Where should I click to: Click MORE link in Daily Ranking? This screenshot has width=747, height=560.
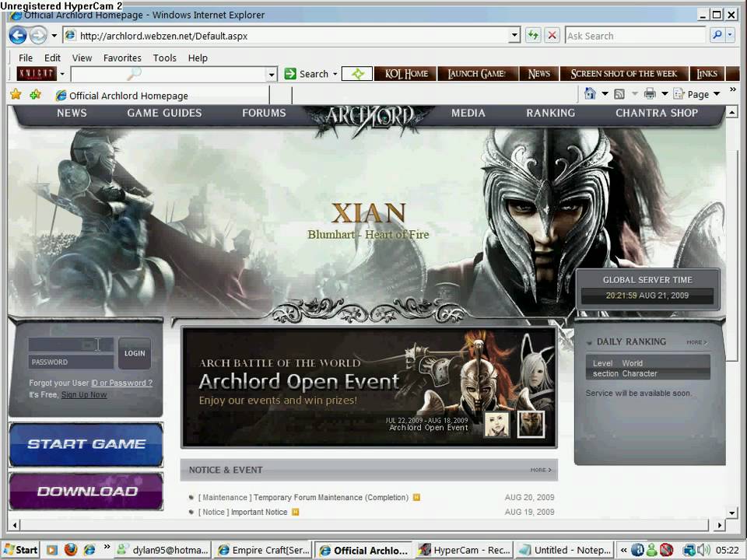pyautogui.click(x=696, y=342)
